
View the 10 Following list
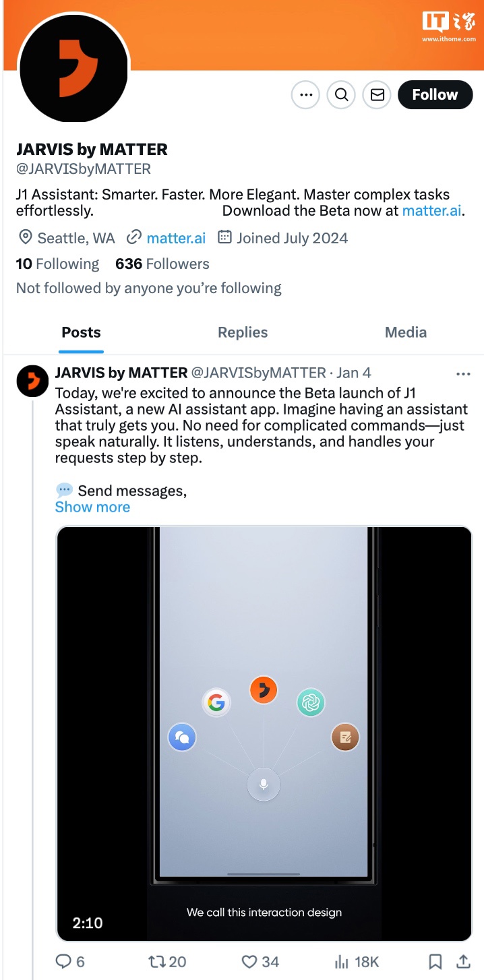(x=57, y=264)
